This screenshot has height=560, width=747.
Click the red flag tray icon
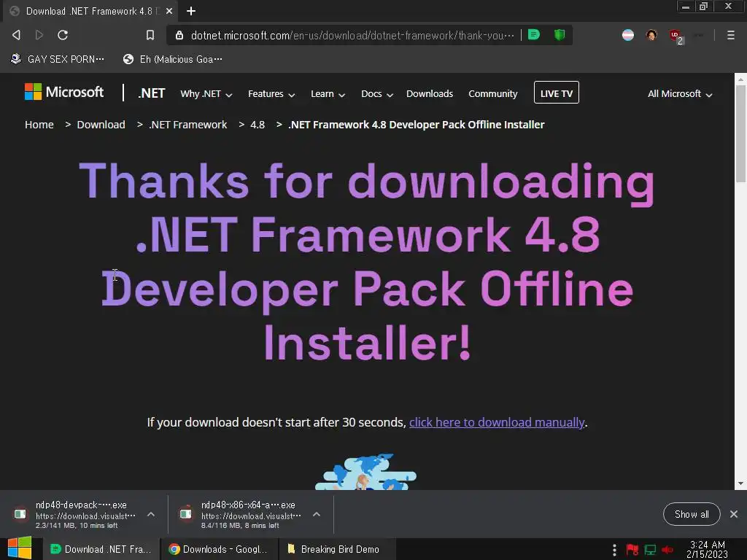632,550
